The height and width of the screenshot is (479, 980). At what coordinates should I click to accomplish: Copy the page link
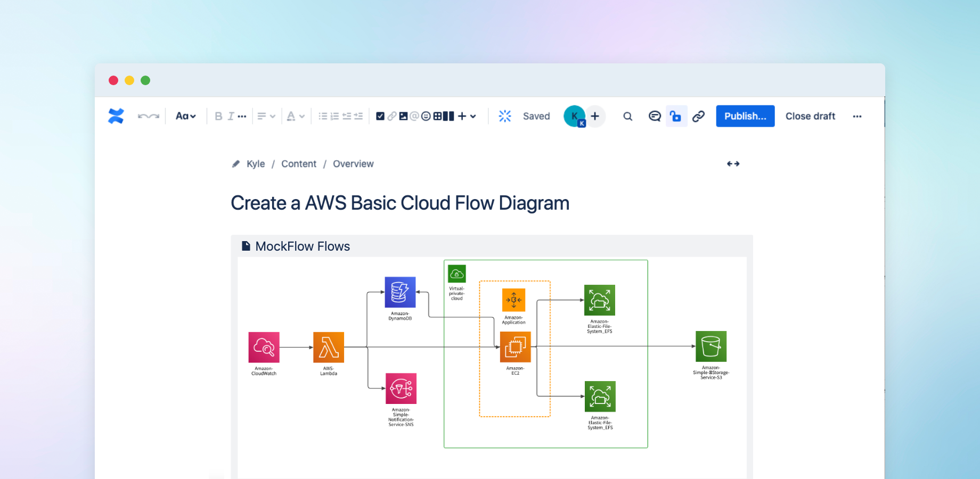(x=698, y=116)
